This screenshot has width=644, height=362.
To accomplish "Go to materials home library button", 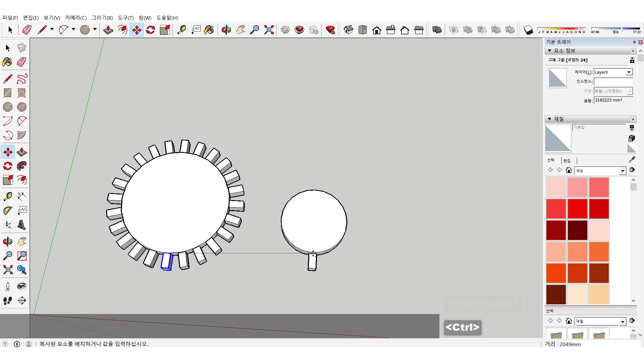I will click(x=569, y=170).
